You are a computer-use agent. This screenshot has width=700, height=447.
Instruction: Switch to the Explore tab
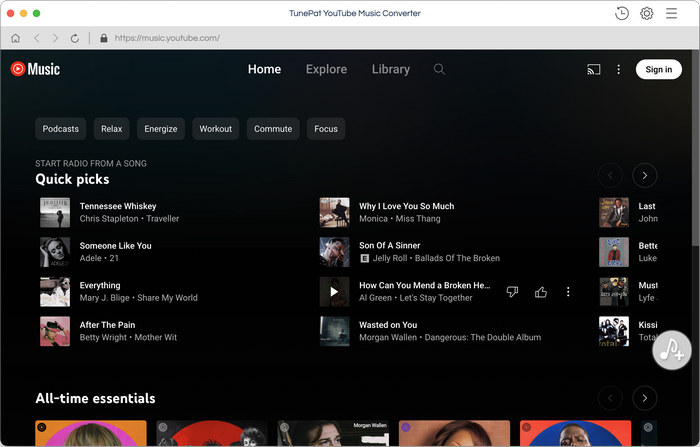[326, 69]
